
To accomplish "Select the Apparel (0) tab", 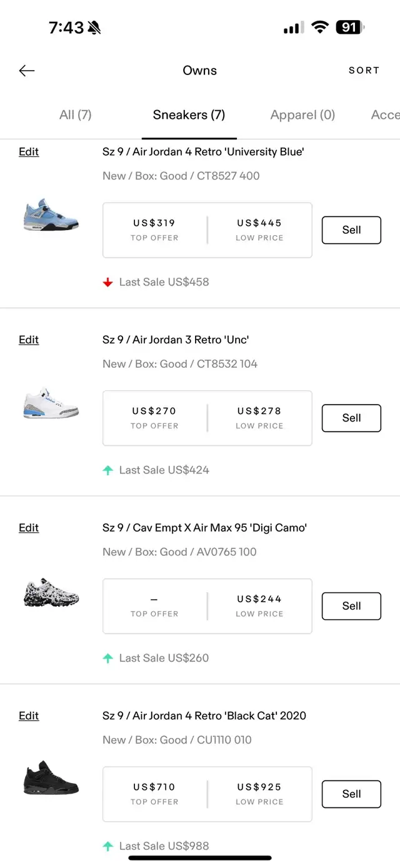I will [302, 115].
